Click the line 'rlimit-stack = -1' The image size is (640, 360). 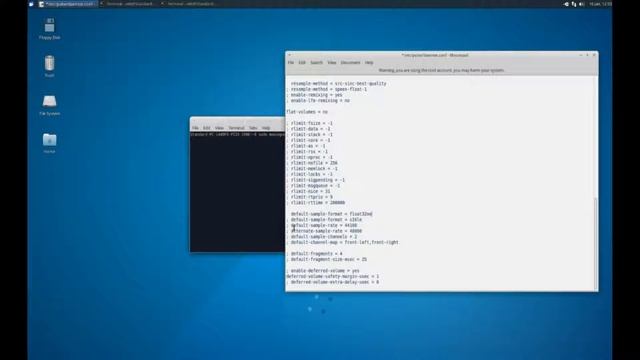(x=309, y=135)
